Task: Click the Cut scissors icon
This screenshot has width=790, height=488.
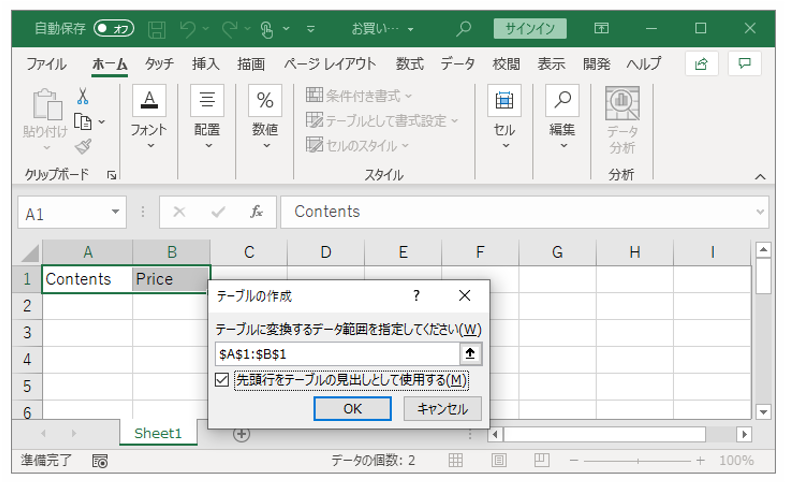Action: 83,96
